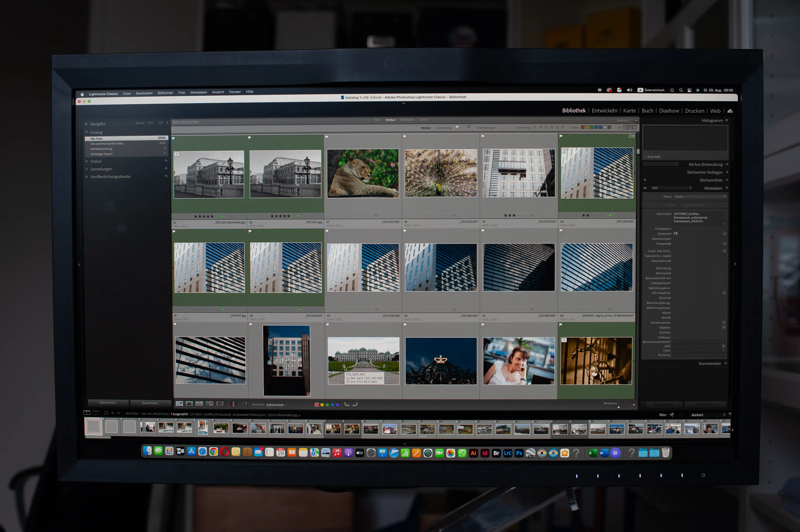Toggle flag on the peacock photo thumbnail
This screenshot has height=532, width=800.
[x=405, y=137]
